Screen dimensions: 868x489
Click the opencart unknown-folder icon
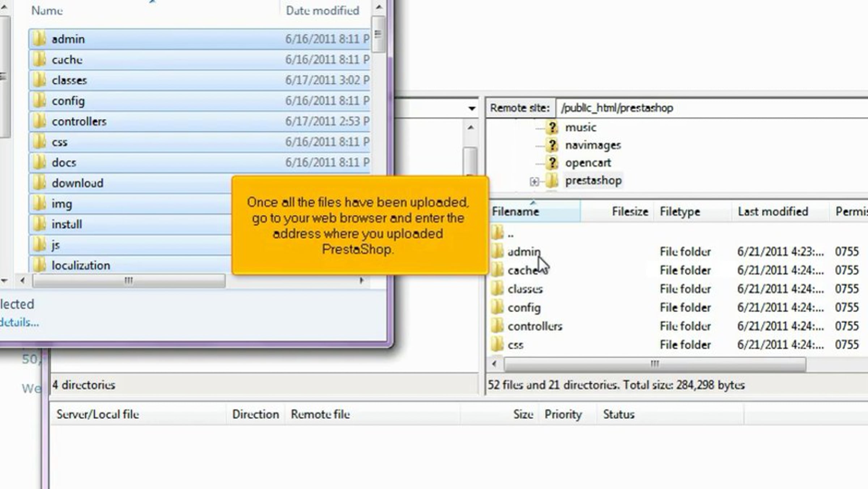tap(552, 163)
